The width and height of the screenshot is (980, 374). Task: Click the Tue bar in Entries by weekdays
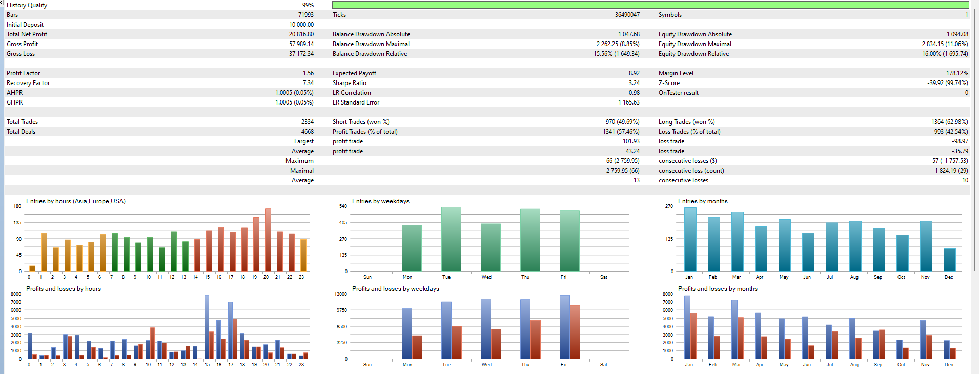tap(451, 239)
